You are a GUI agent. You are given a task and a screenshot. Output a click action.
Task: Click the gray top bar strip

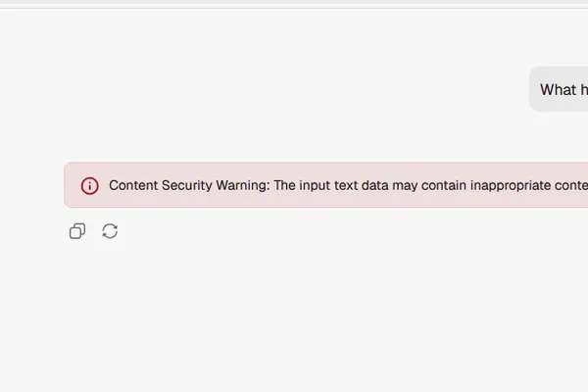294,2
